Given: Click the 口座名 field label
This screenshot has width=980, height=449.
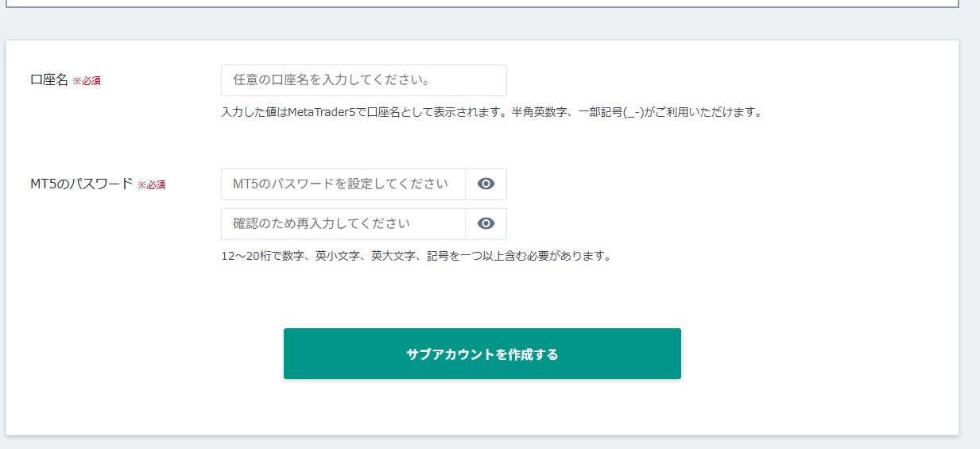Looking at the screenshot, I should (x=49, y=80).
